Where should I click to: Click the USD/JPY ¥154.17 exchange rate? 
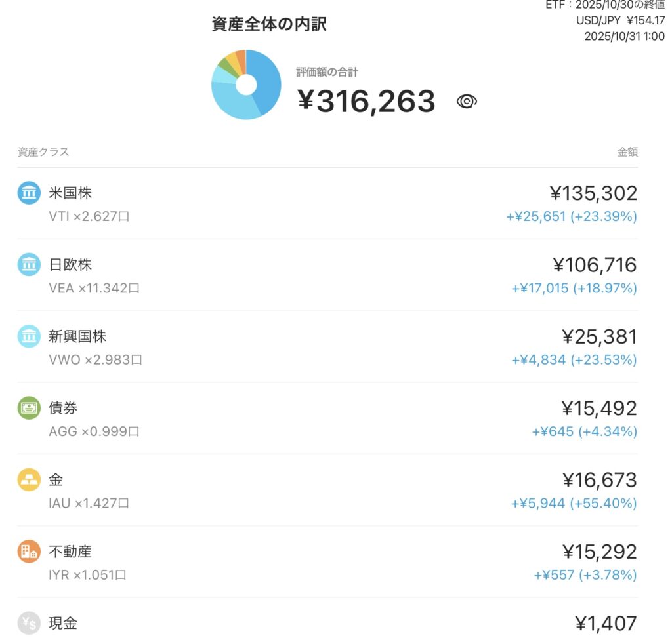click(x=620, y=20)
